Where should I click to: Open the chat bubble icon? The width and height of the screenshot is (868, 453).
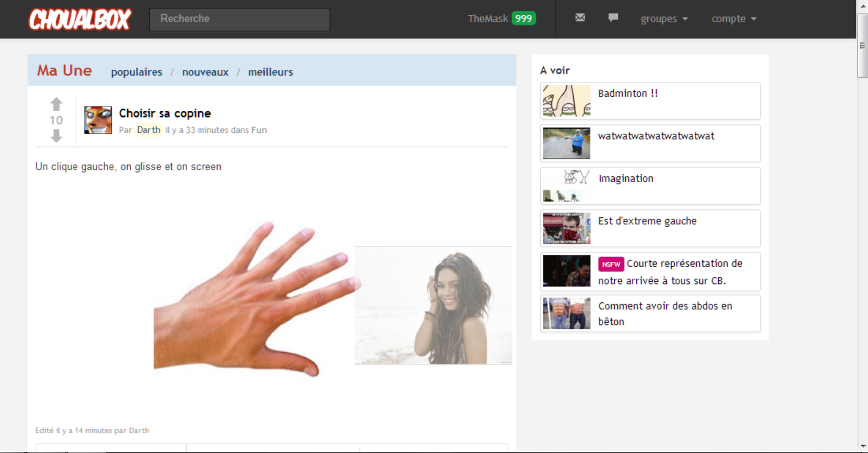[613, 18]
